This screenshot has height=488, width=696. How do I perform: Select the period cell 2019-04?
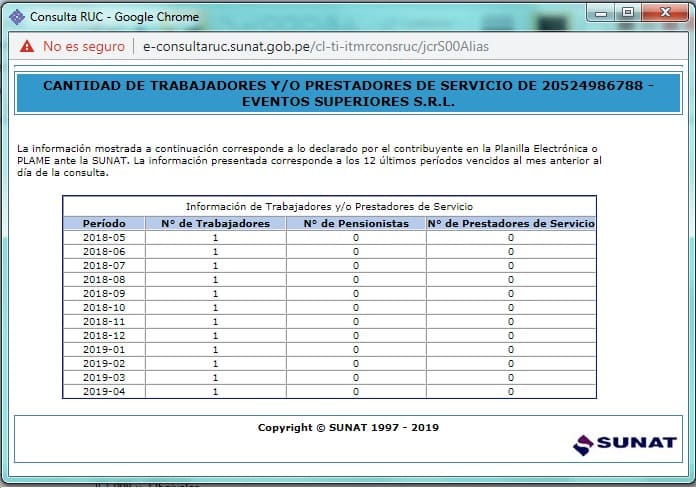pos(104,392)
